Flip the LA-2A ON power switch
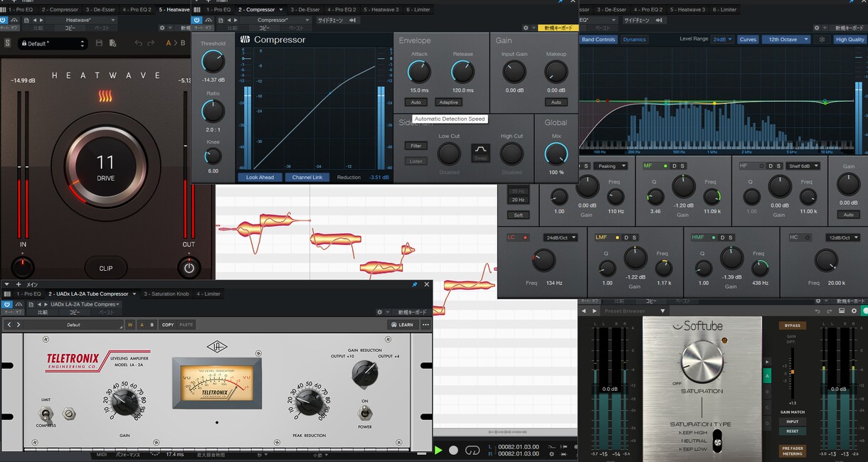This screenshot has width=868, height=462. click(x=365, y=414)
